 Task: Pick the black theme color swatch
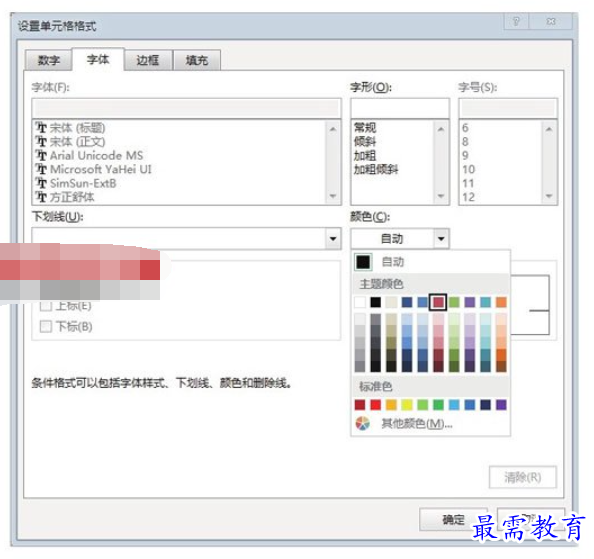(x=375, y=302)
